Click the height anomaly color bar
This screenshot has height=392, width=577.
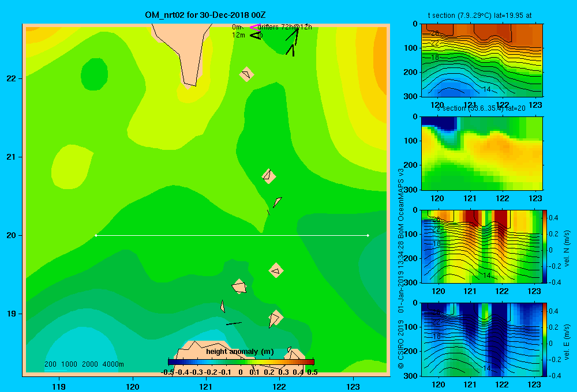[x=241, y=362]
